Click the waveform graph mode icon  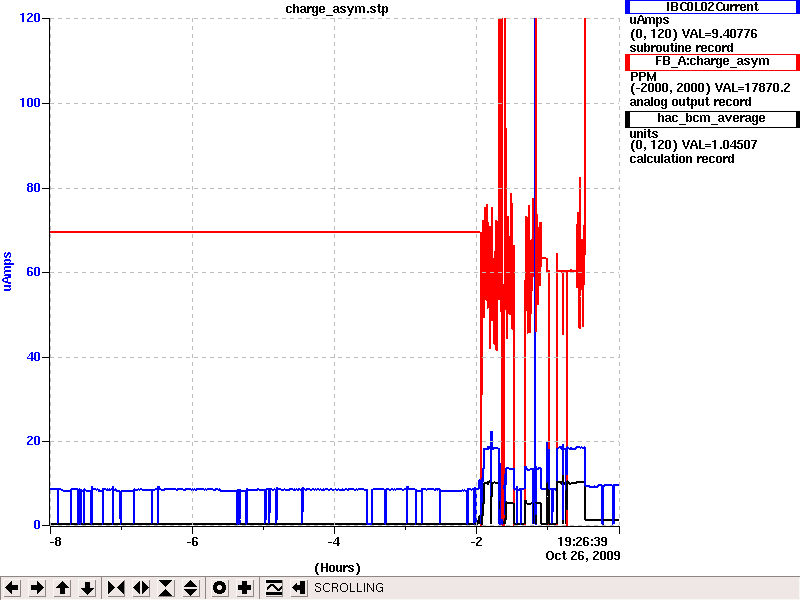point(273,588)
